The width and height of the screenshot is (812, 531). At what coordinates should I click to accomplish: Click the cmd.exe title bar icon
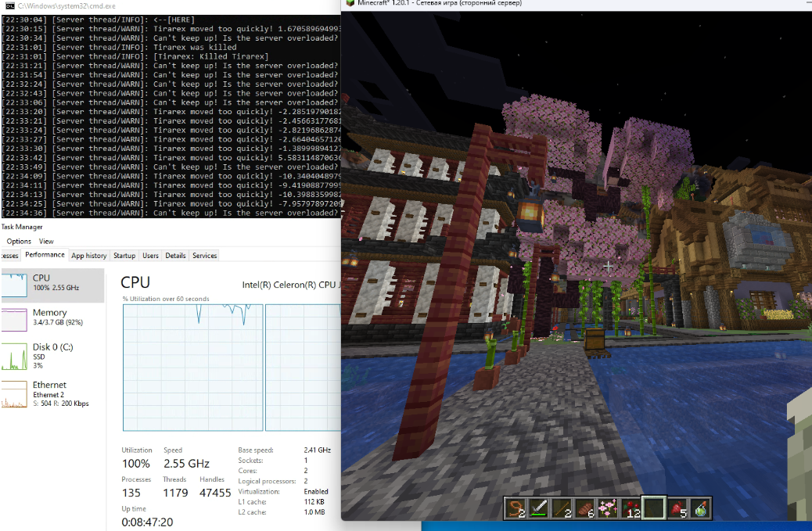[9, 6]
